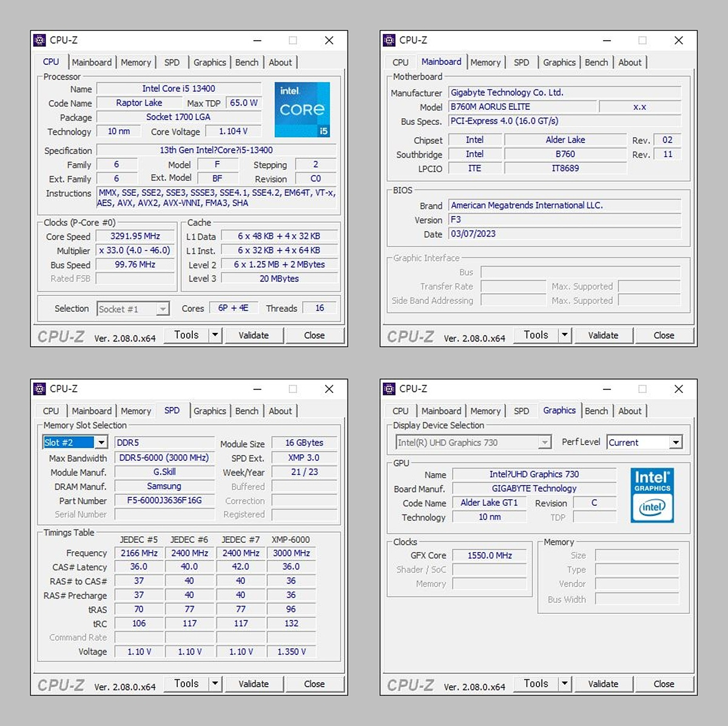Click Validate button in Mainboard window
Image resolution: width=728 pixels, height=726 pixels.
pyautogui.click(x=603, y=335)
